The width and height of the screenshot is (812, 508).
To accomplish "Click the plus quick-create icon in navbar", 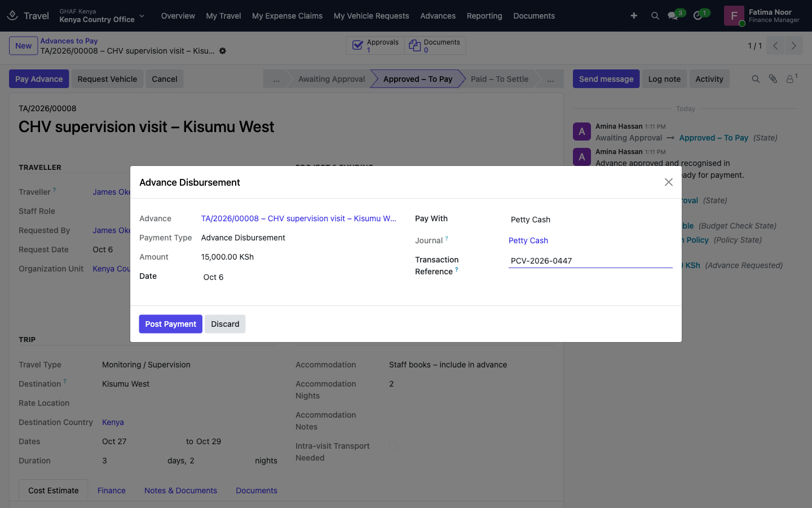I will 634,16.
